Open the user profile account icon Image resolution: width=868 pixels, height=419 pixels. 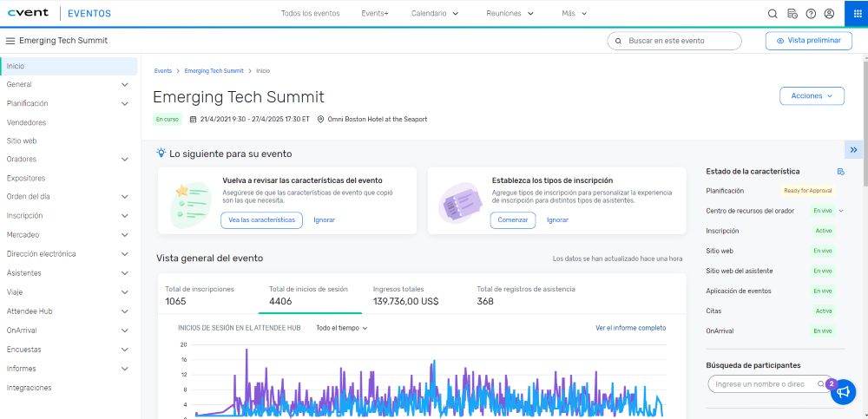coord(830,14)
